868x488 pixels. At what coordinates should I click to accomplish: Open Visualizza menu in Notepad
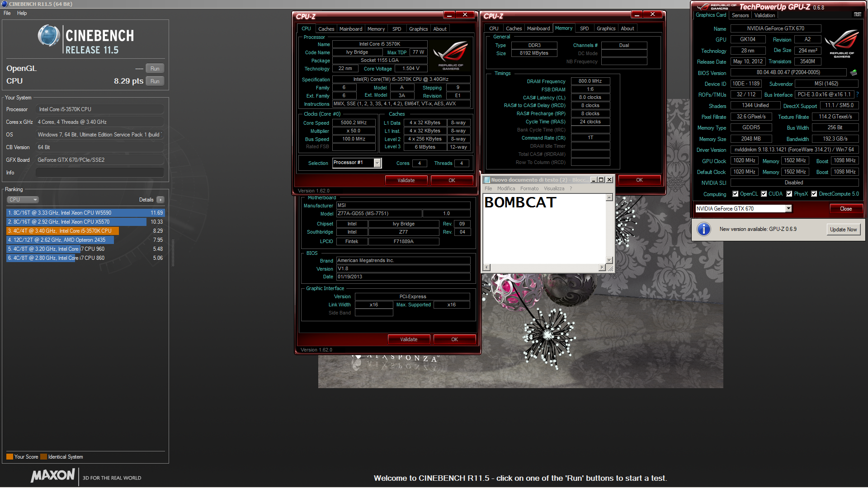(x=554, y=189)
